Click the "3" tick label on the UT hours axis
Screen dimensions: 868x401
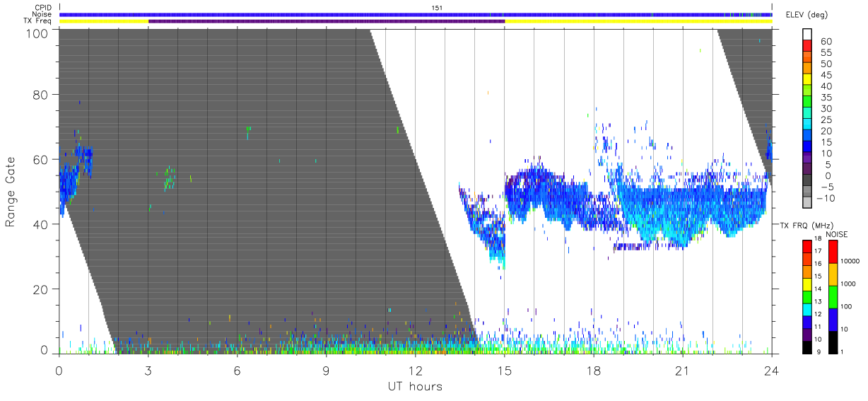pyautogui.click(x=148, y=369)
